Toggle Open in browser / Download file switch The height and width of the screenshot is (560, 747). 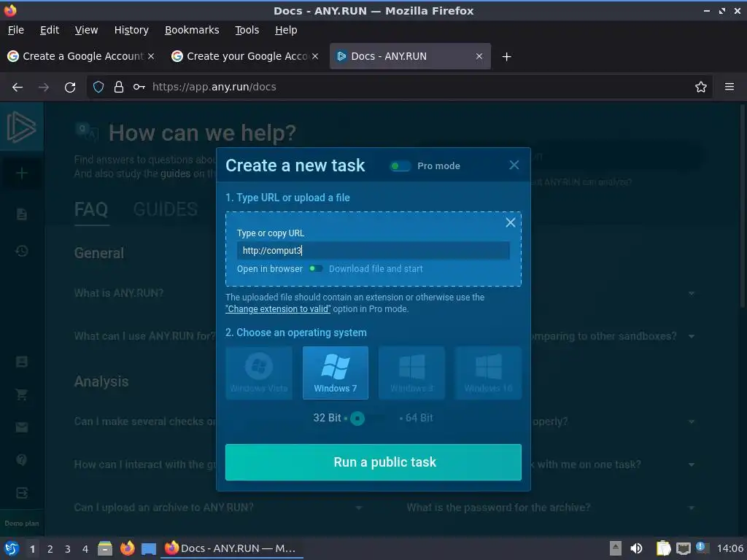click(x=315, y=268)
